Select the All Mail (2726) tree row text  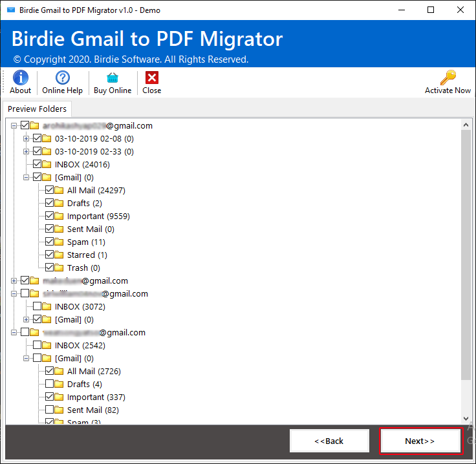tap(94, 372)
